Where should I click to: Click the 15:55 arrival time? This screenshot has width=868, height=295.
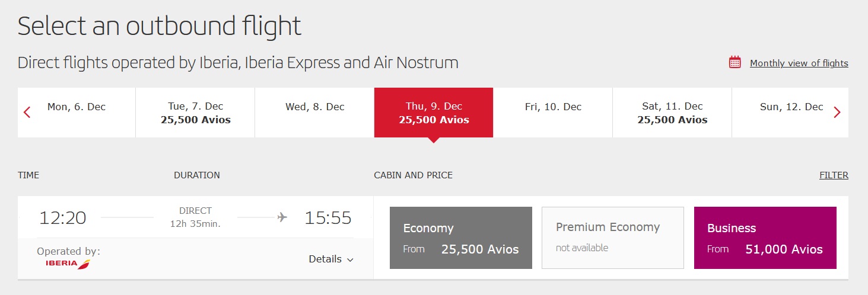click(x=328, y=218)
